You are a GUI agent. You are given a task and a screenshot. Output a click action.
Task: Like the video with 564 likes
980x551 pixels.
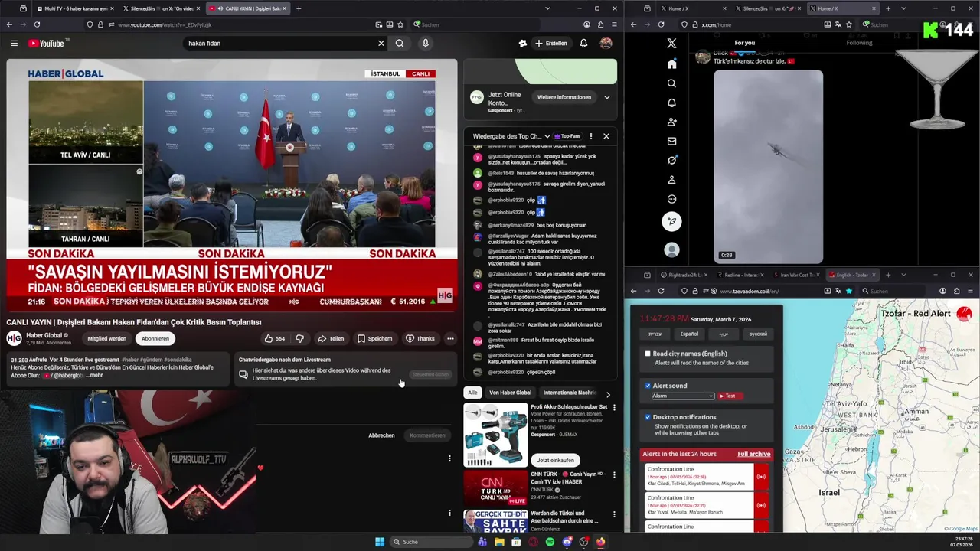tap(274, 338)
